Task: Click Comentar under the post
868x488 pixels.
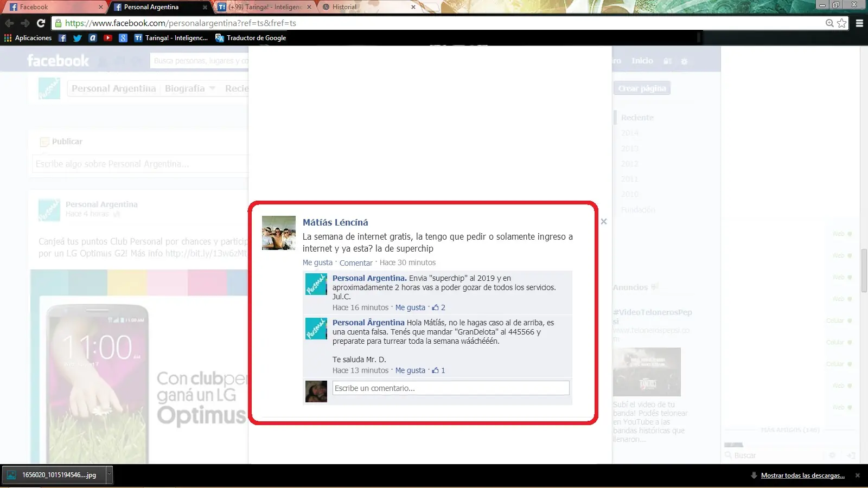Action: 356,263
